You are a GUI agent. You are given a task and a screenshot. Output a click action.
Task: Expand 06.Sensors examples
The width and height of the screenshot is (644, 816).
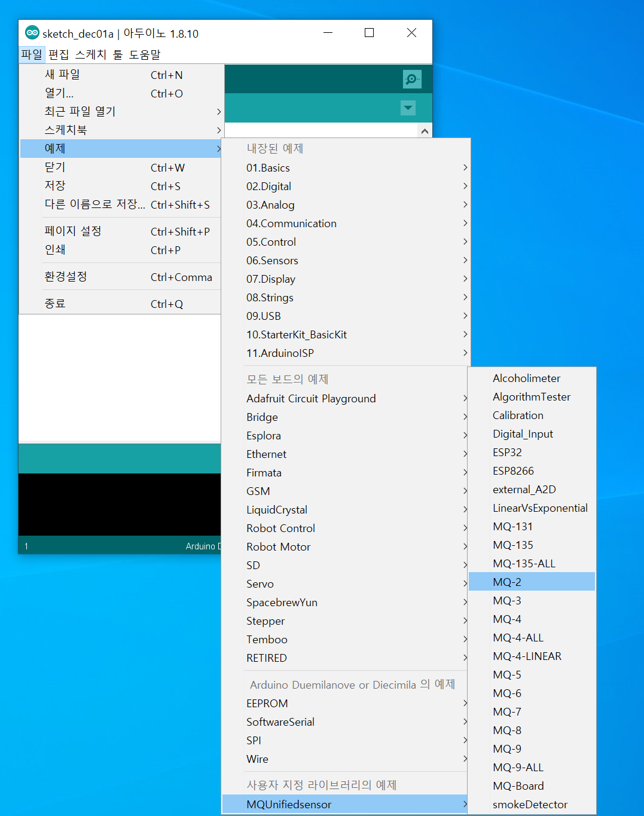pyautogui.click(x=346, y=261)
